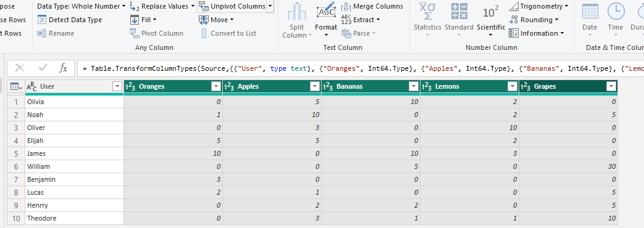Open the Standard arithmetic operations tool
The width and height of the screenshot is (644, 228).
click(x=459, y=20)
